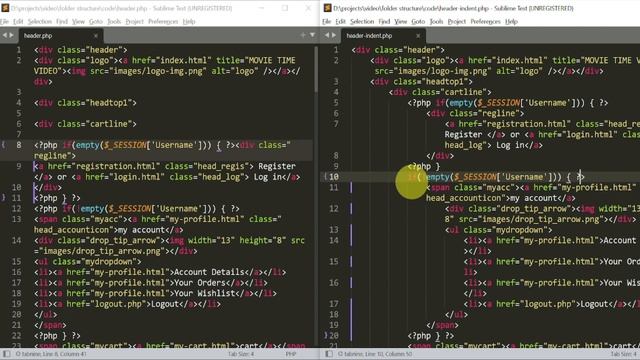Image resolution: width=640 pixels, height=360 pixels.
Task: Click 'mydropdown' text in header-indent.php line 13
Action: pos(520,229)
